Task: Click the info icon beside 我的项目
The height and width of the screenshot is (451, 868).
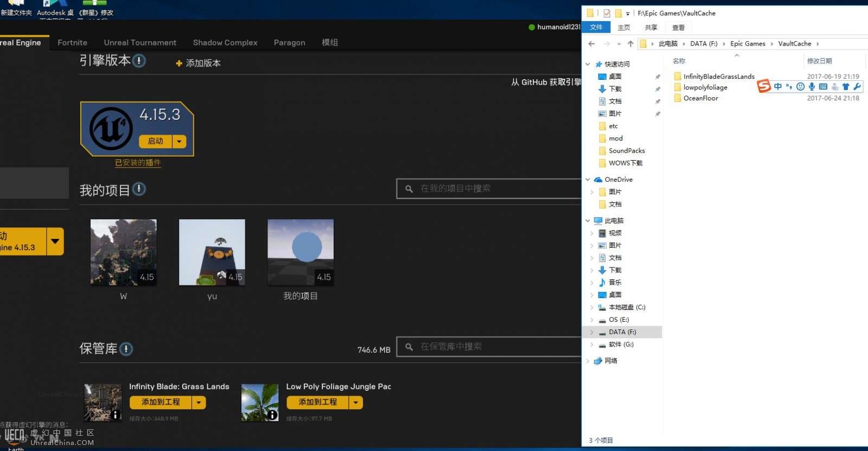Action: [139, 189]
